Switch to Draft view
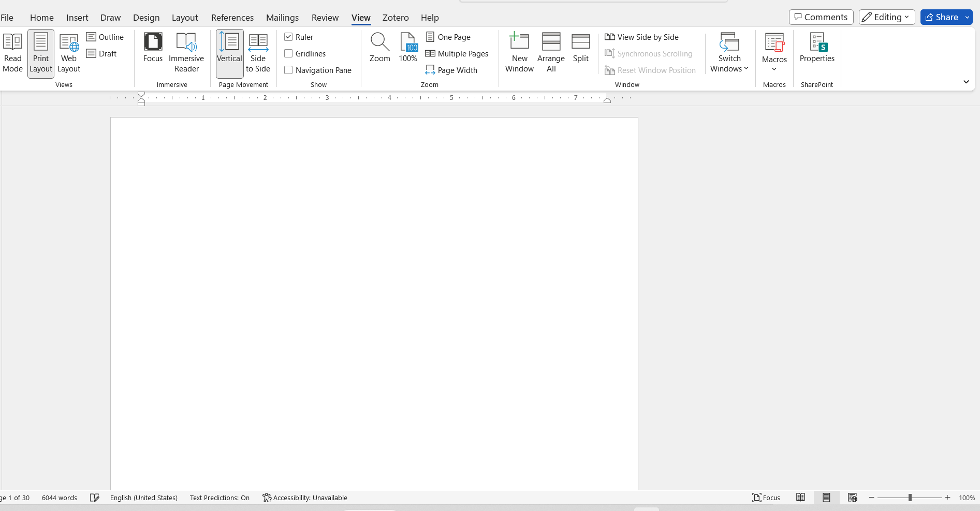 (101, 54)
